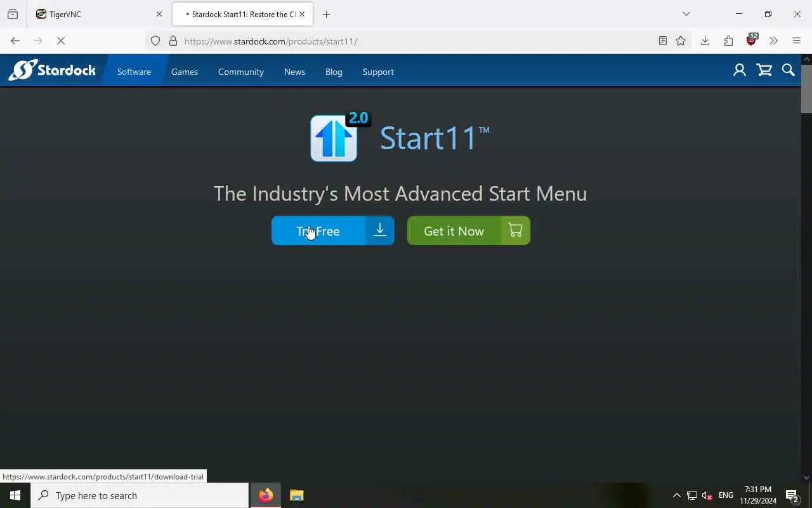Click the site security padlock icon

click(x=173, y=41)
